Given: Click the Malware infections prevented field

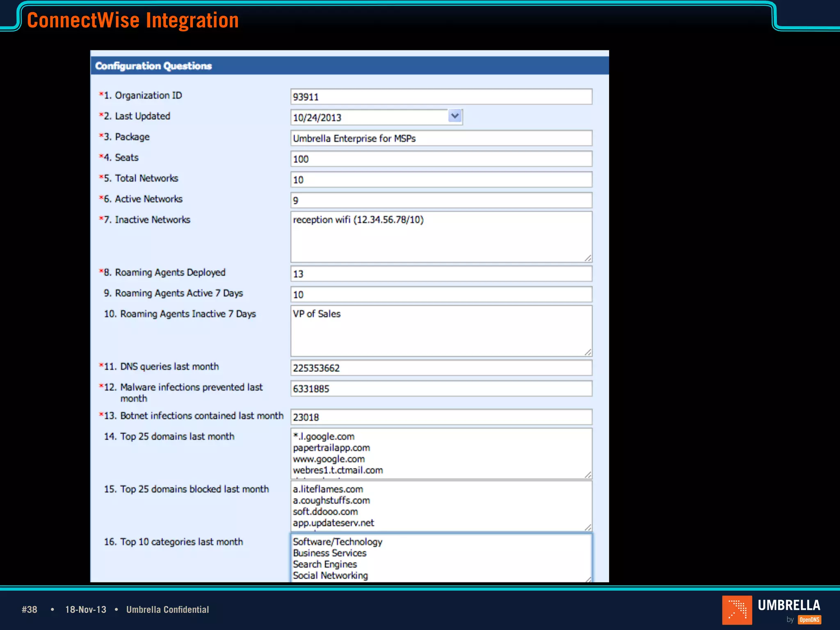Looking at the screenshot, I should coord(441,388).
